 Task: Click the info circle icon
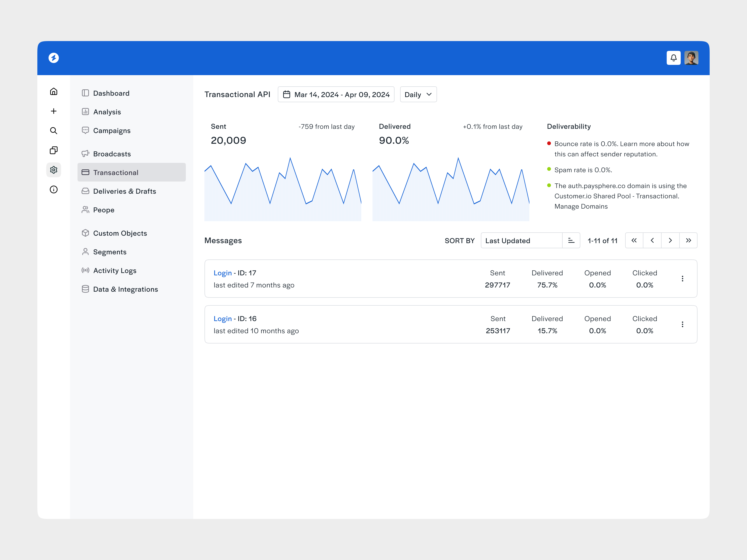[54, 189]
